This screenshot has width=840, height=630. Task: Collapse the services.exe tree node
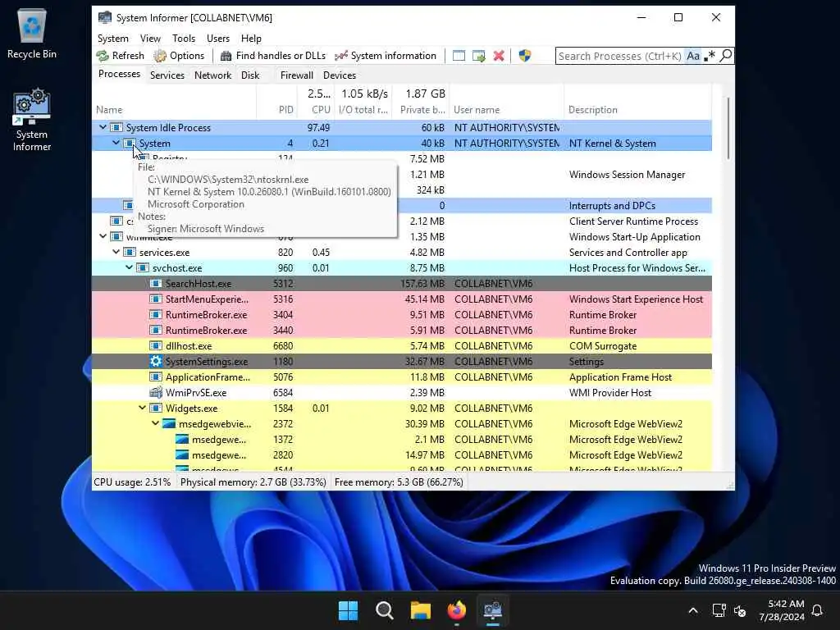click(116, 252)
